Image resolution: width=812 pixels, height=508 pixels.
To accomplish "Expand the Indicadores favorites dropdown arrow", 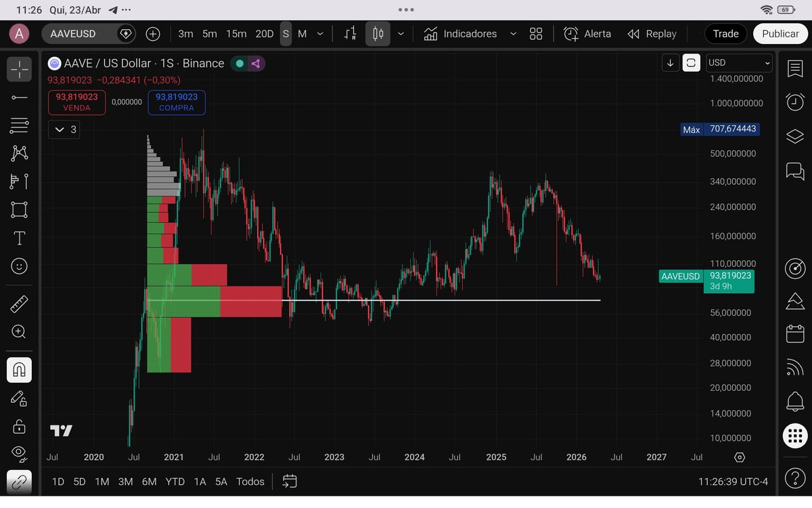I will click(x=513, y=34).
